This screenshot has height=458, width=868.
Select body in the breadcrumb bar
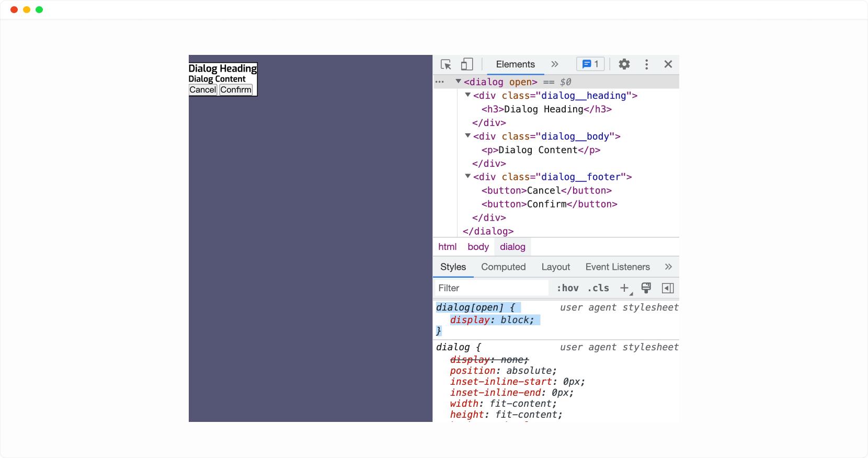(x=478, y=247)
